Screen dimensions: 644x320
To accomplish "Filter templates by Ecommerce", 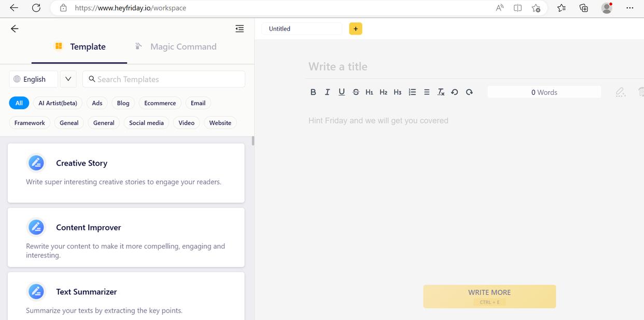I will [160, 103].
